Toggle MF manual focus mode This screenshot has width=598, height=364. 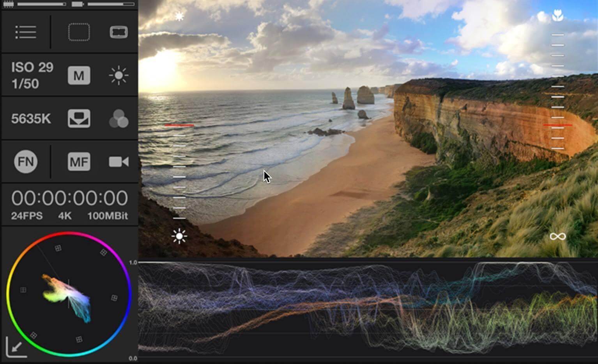pyautogui.click(x=79, y=162)
